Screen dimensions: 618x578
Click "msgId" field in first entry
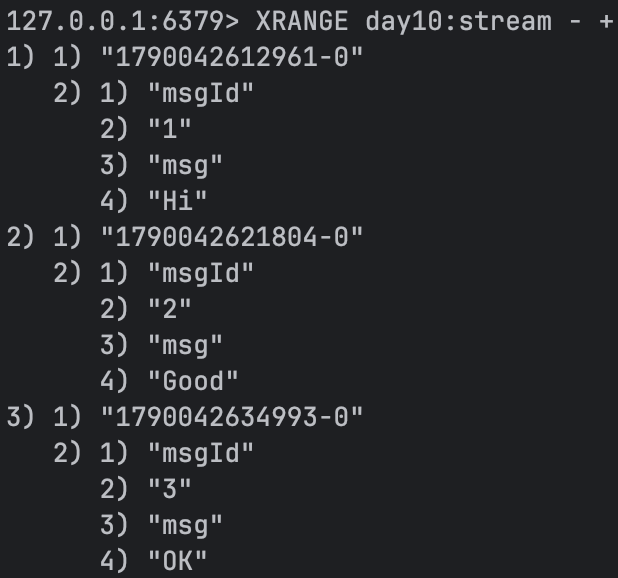[201, 94]
